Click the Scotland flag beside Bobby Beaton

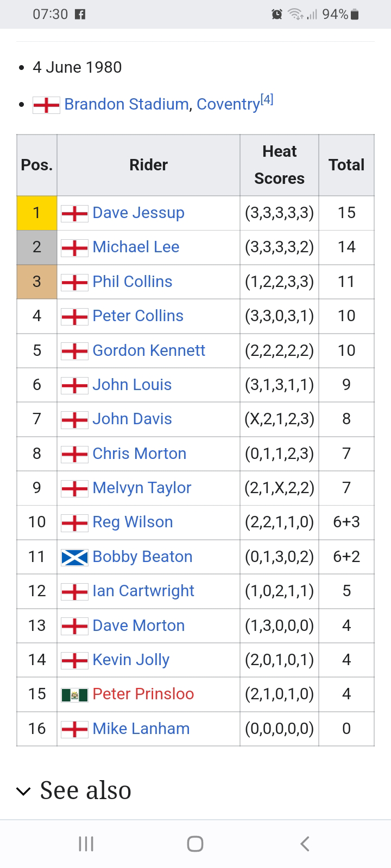pyautogui.click(x=74, y=557)
